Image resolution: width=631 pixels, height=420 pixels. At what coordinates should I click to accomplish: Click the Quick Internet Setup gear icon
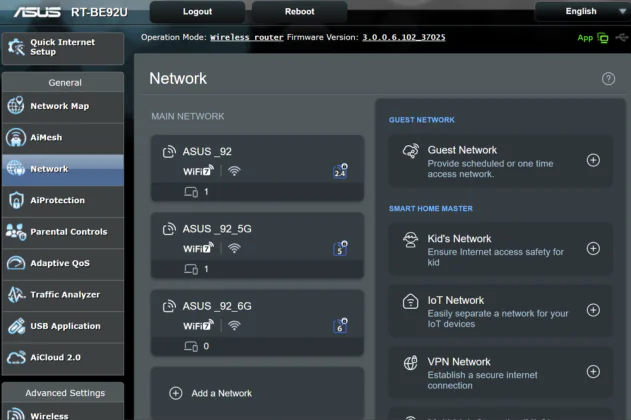(16, 47)
